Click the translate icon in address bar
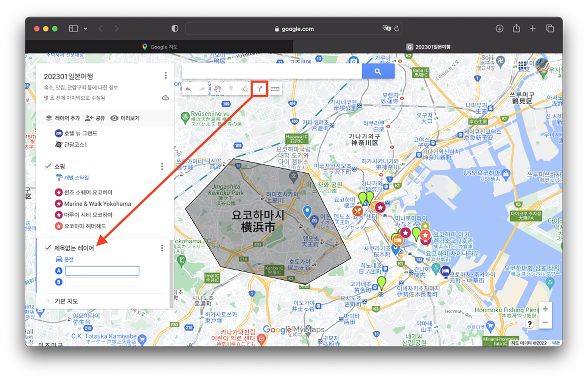 tap(386, 28)
